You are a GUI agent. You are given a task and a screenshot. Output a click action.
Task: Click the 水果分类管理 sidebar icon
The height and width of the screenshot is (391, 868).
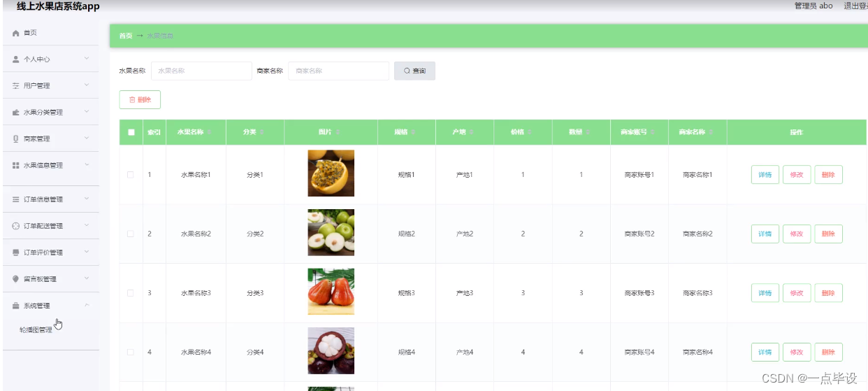pyautogui.click(x=16, y=113)
